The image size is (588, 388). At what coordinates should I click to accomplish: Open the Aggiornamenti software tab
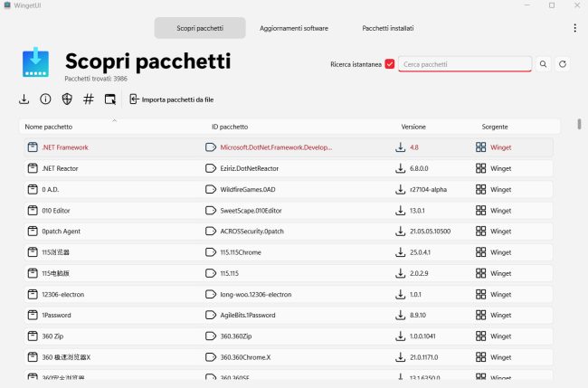[294, 28]
